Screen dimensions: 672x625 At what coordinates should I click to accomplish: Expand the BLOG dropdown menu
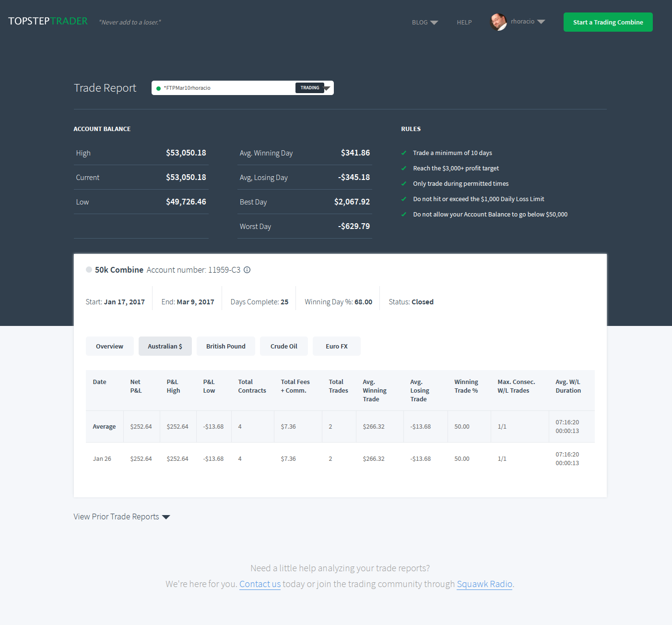click(x=425, y=23)
